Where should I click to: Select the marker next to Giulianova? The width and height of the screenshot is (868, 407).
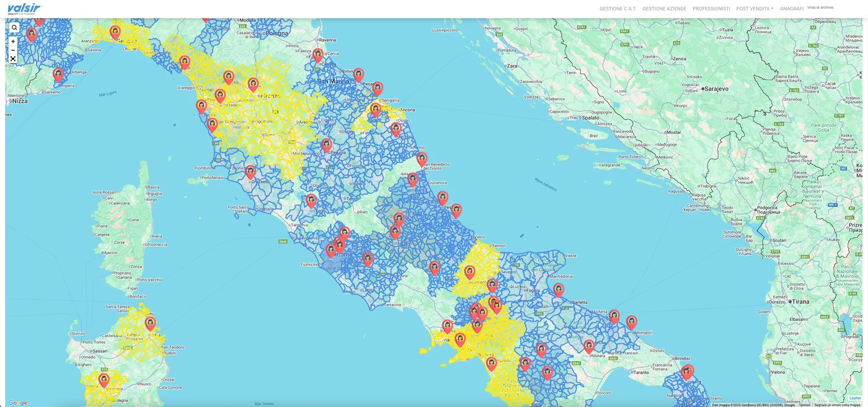pyautogui.click(x=413, y=180)
